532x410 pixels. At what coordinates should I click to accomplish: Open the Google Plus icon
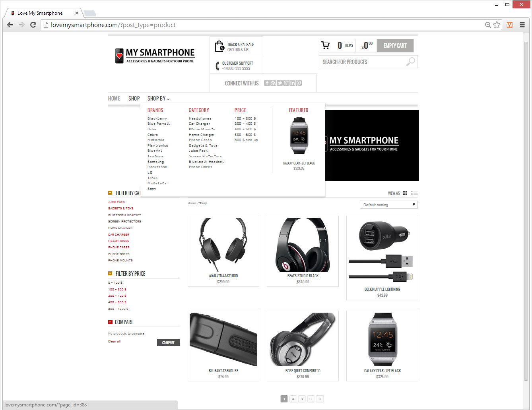(x=286, y=83)
